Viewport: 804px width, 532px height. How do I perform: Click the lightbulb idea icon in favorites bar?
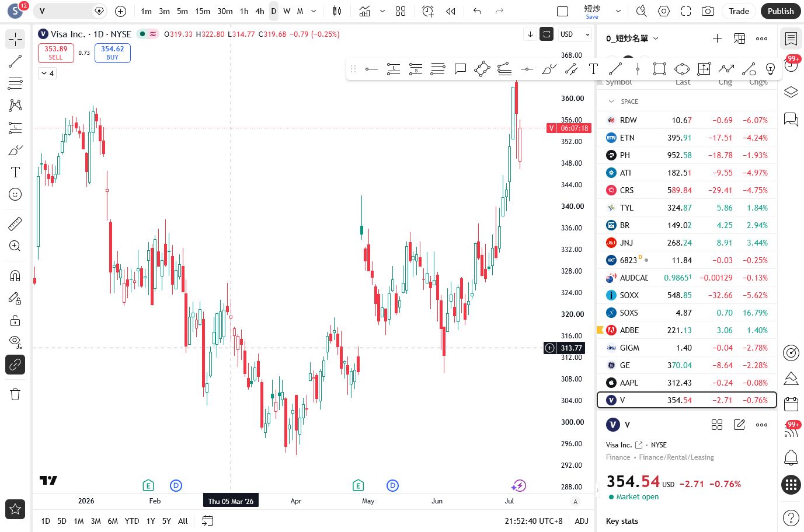click(x=771, y=69)
